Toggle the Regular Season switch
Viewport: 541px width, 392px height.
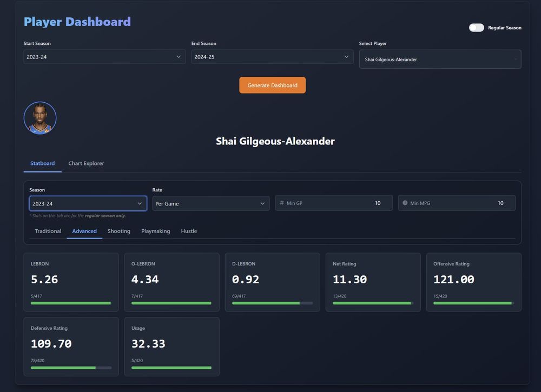(476, 28)
